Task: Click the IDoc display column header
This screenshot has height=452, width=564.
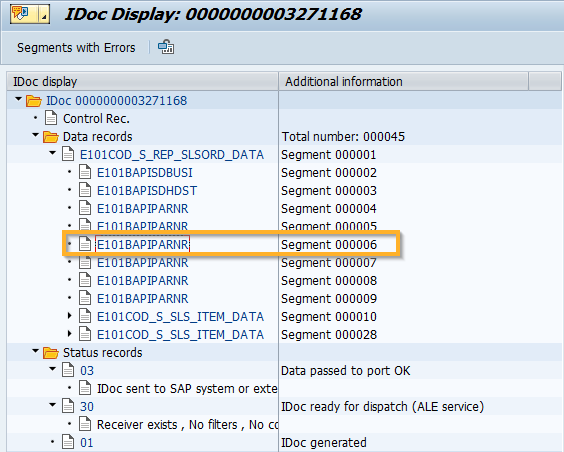Action: (142, 81)
